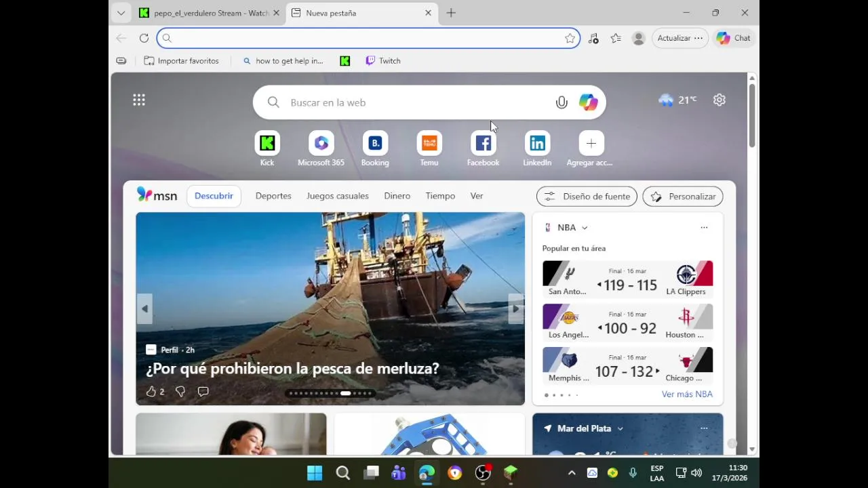
Task: Open comments on merluza story
Action: pos(203,392)
